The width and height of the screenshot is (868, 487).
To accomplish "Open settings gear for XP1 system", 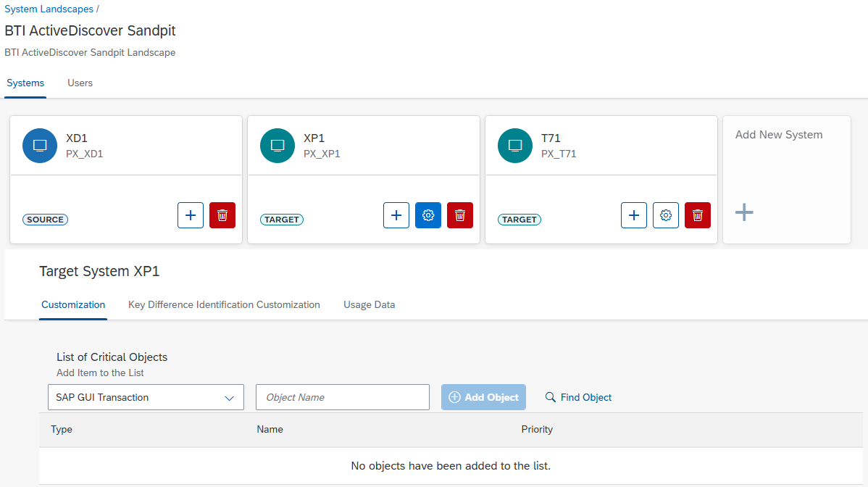I will point(428,215).
